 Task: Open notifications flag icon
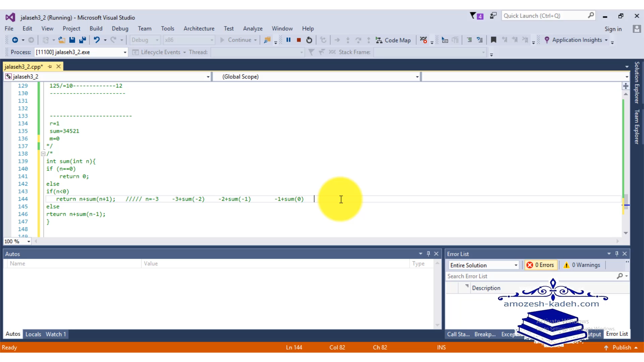point(476,16)
